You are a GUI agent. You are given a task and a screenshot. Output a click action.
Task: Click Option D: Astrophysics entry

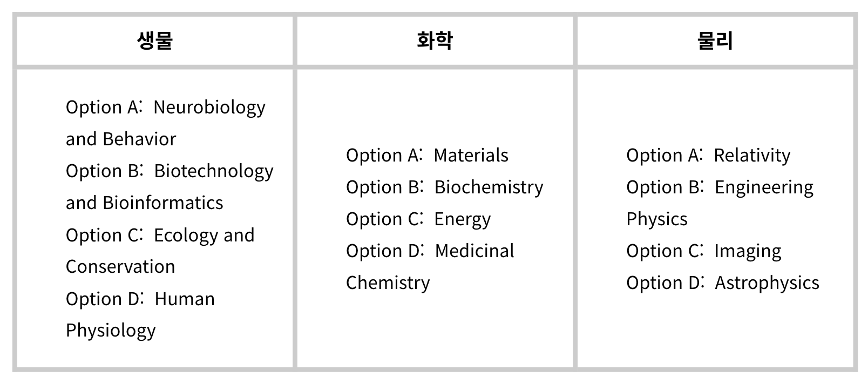(x=722, y=283)
